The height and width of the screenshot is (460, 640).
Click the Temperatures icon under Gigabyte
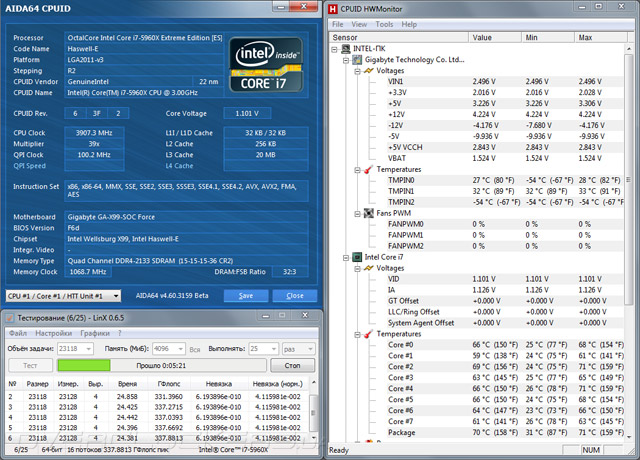pyautogui.click(x=369, y=169)
